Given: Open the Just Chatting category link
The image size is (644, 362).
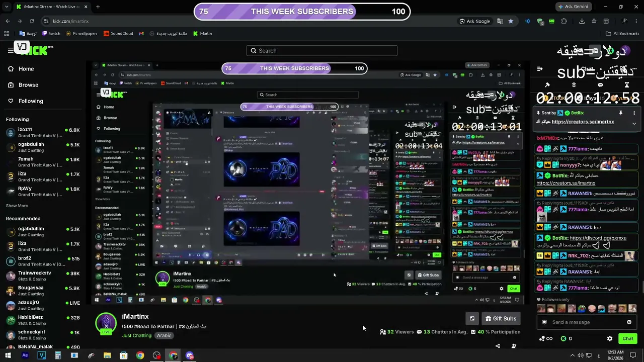Looking at the screenshot, I should (x=137, y=335).
